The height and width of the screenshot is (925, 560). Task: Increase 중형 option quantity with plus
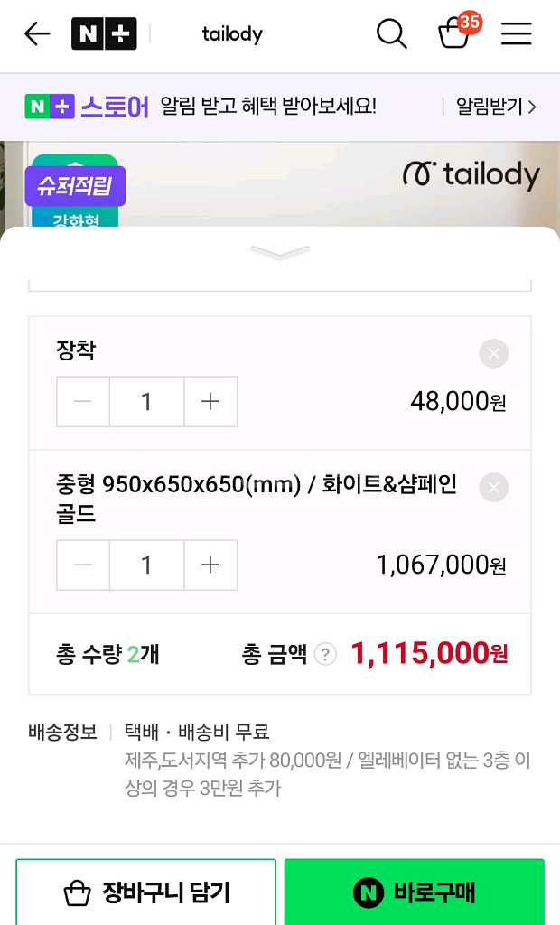[210, 565]
